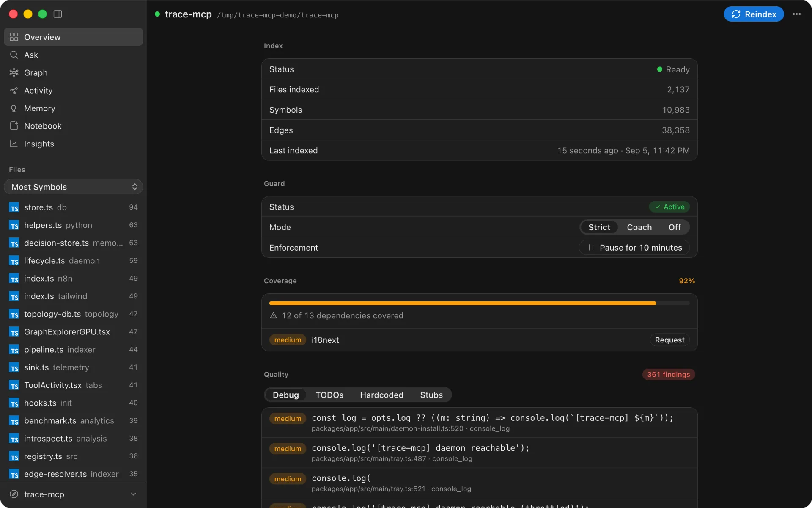The image size is (812, 508).
Task: Click the TS icon beside helpers.ts
Action: 14,225
